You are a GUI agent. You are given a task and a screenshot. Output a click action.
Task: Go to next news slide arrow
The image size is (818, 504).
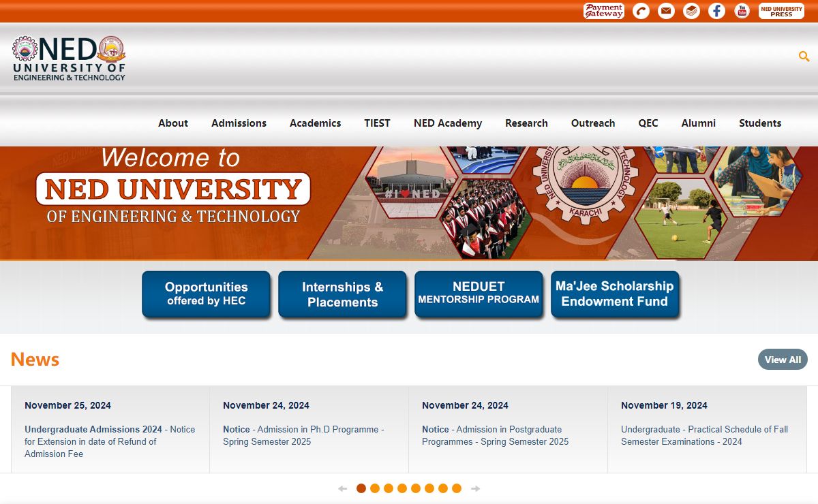point(476,488)
